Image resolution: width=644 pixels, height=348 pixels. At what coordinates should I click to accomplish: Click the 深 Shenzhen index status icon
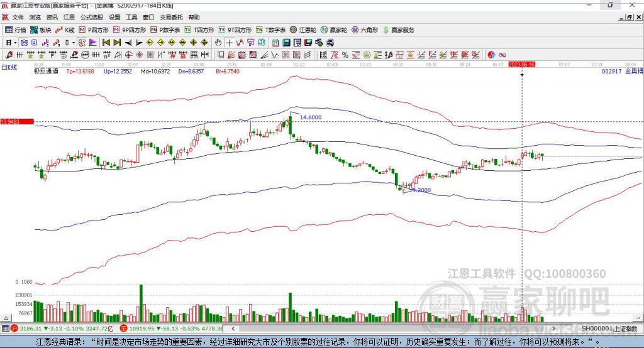[124, 329]
